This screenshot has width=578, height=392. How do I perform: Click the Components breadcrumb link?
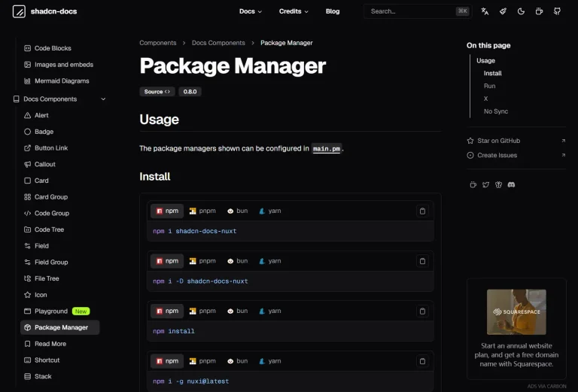158,43
